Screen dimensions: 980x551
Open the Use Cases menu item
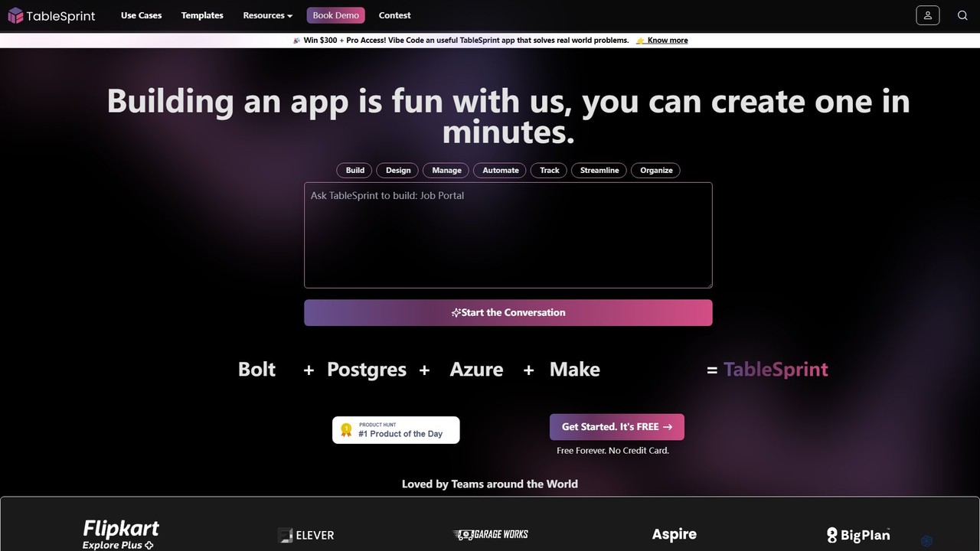tap(142, 15)
